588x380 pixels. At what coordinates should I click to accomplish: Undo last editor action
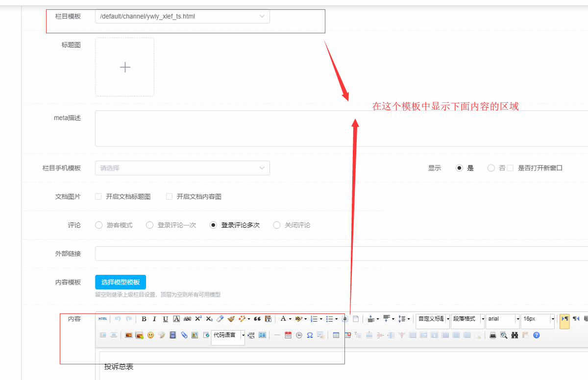click(x=118, y=319)
